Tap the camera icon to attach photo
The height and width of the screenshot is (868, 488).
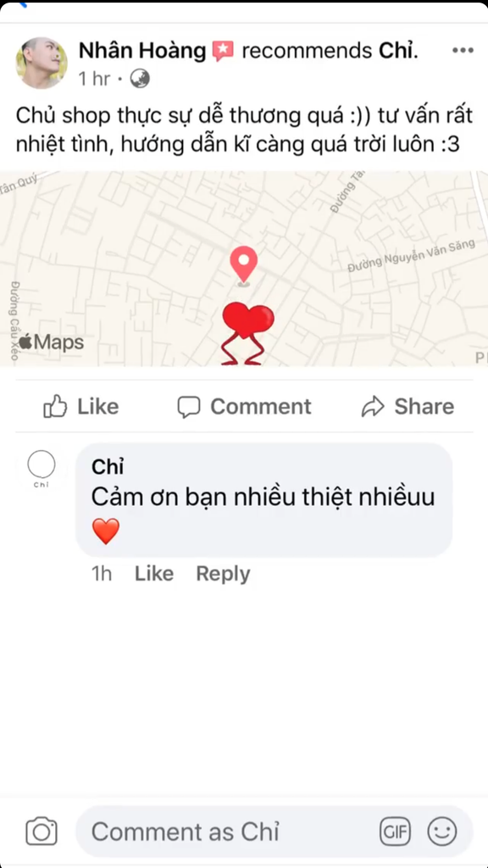tap(42, 831)
